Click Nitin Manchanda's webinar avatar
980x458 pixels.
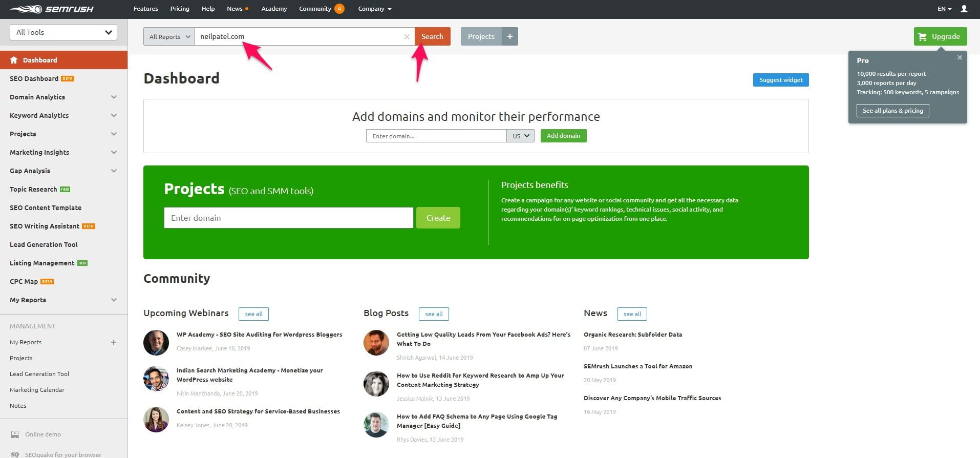coord(156,379)
